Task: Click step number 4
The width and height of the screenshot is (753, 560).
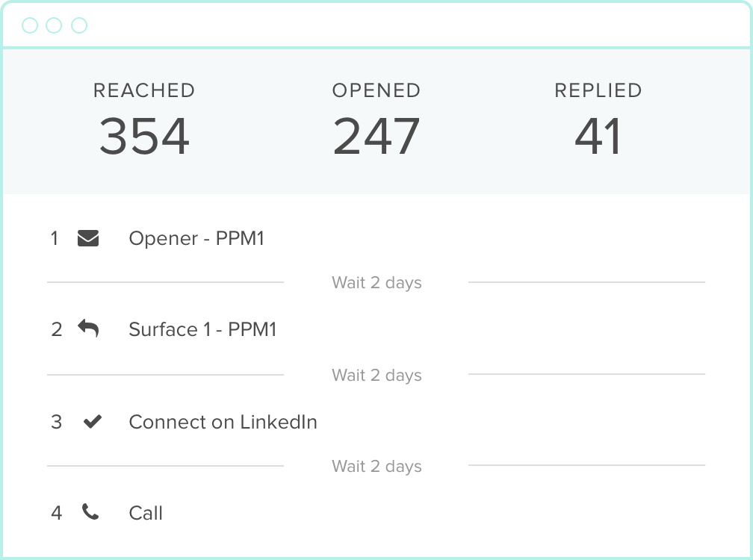Action: [57, 513]
